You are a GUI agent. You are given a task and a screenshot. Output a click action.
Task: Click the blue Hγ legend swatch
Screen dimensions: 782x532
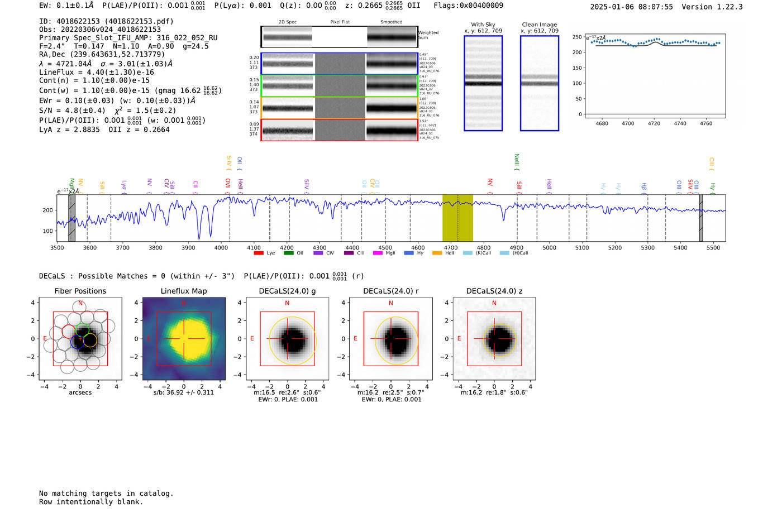409,253
